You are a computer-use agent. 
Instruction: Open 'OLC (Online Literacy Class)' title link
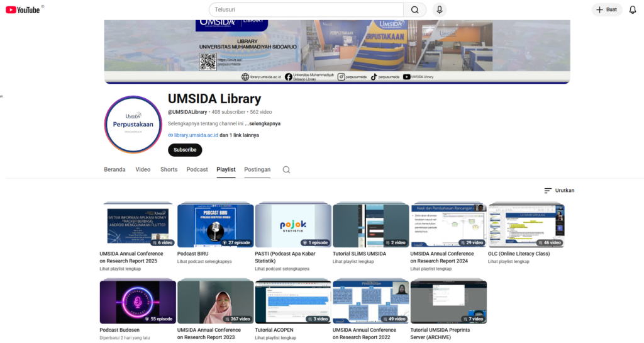[x=519, y=254]
